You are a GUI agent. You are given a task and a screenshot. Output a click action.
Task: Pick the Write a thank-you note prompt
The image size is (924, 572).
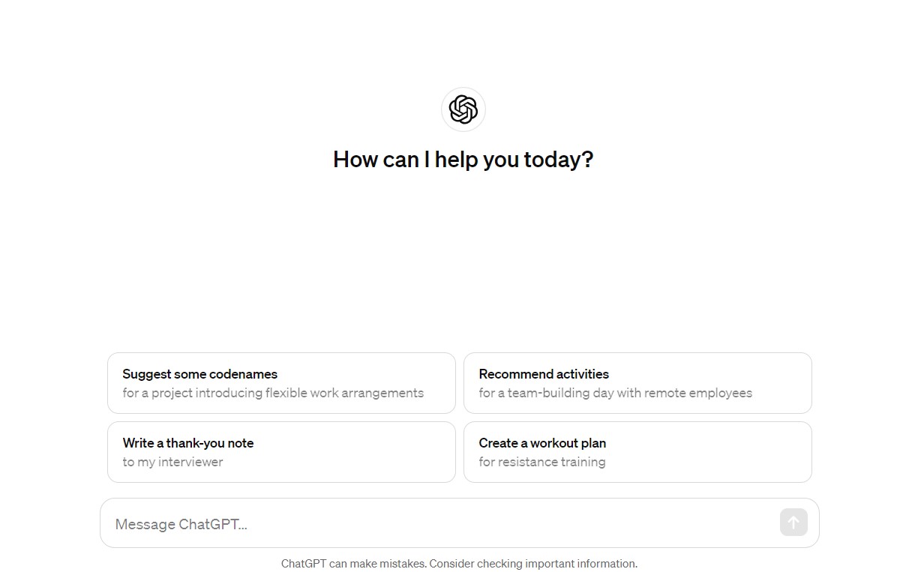[281, 452]
